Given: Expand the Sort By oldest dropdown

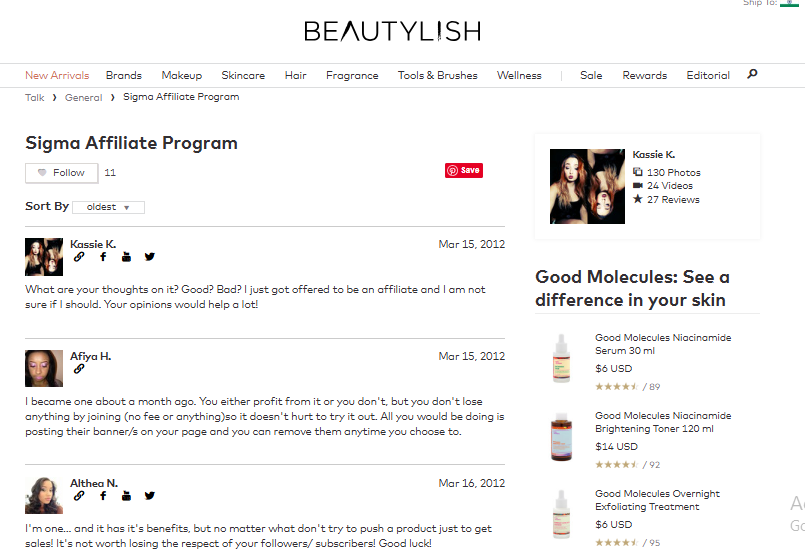Looking at the screenshot, I should click(109, 207).
